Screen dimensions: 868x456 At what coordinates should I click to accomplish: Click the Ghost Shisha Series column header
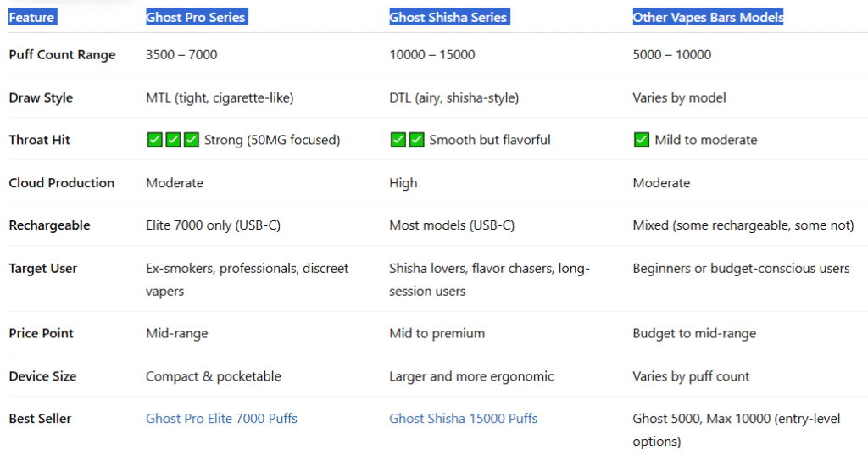pos(448,17)
